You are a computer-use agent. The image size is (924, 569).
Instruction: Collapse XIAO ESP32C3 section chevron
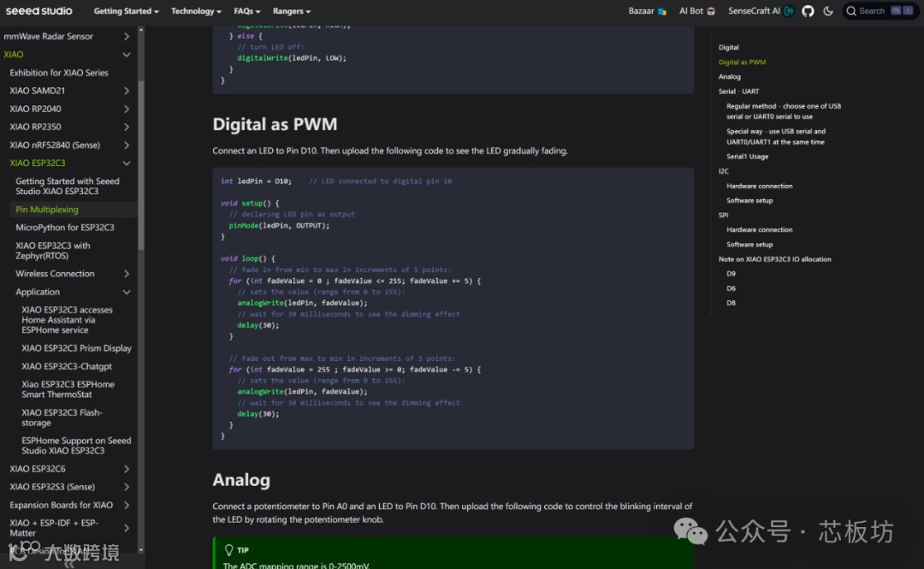coord(126,163)
